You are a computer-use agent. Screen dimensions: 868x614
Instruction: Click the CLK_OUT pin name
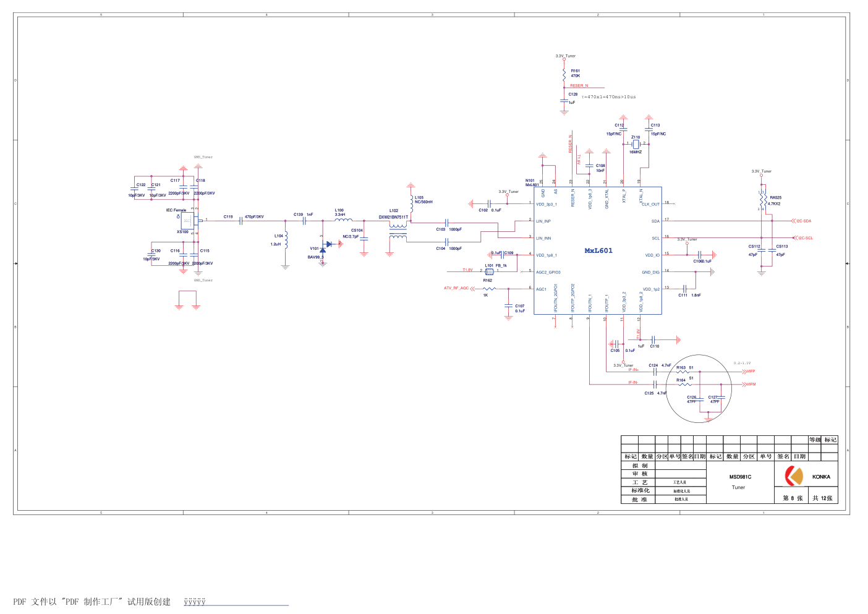(650, 204)
